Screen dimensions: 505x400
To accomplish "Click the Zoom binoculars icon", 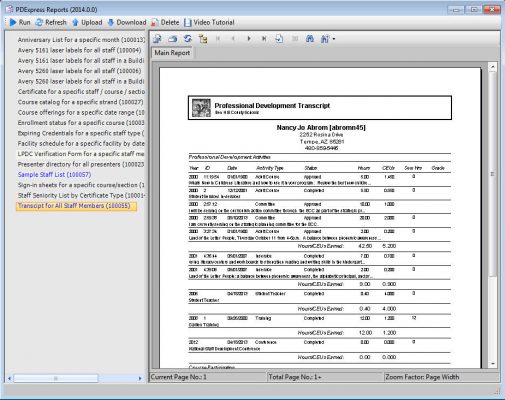I will coord(325,39).
